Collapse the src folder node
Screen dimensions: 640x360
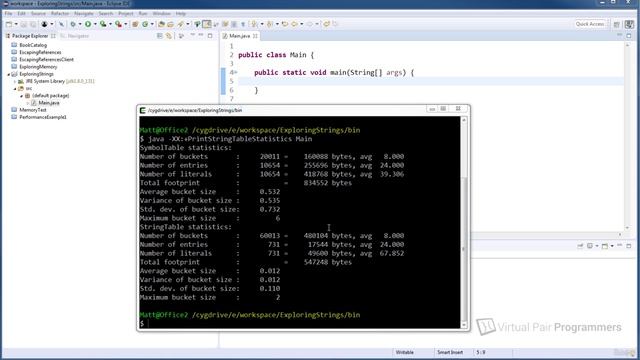click(x=16, y=89)
